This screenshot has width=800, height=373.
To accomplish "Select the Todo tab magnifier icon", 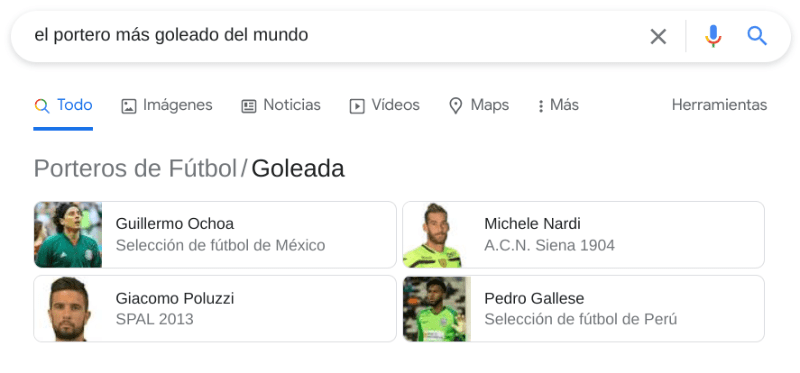I will (42, 106).
